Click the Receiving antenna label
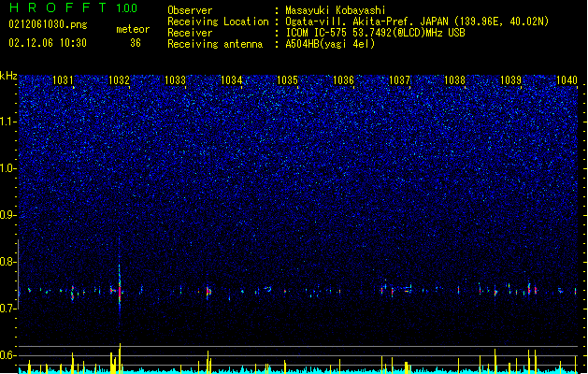The height and width of the screenshot is (374, 588). click(215, 44)
